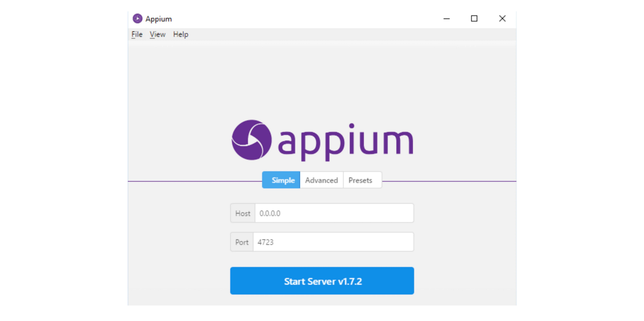Viewport: 644px width, 321px height.
Task: Click the large Appium swirl logo
Action: pyautogui.click(x=251, y=140)
